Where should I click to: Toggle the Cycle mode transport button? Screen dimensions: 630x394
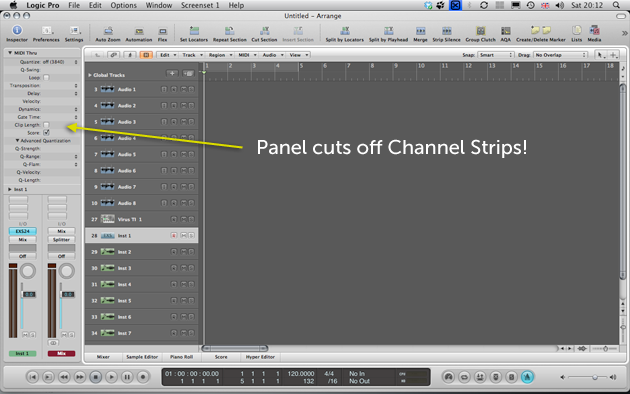pos(464,377)
